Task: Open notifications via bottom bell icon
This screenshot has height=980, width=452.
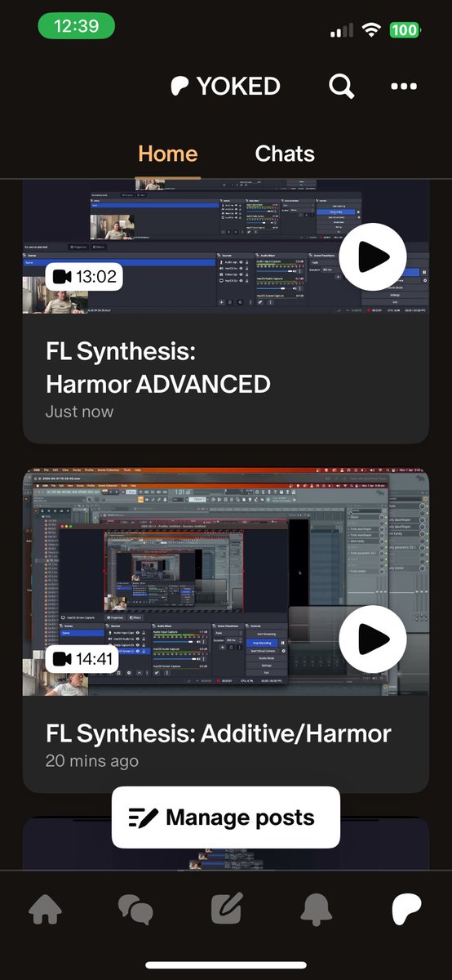Action: (x=317, y=909)
